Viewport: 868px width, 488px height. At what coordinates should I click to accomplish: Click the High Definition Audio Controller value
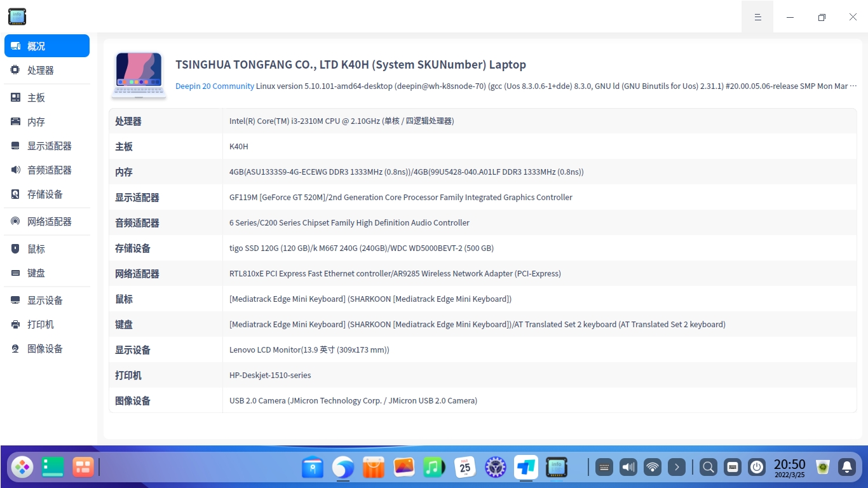point(349,222)
